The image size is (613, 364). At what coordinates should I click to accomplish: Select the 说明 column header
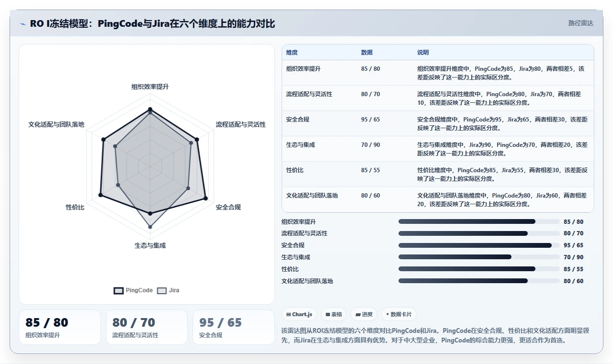423,53
